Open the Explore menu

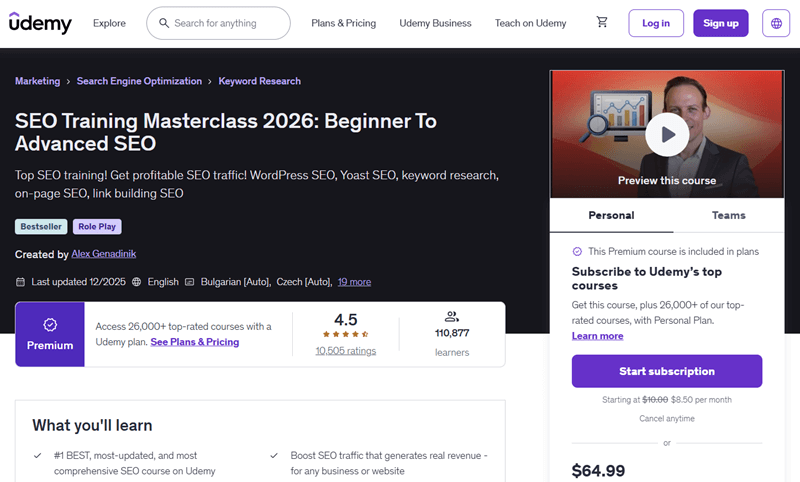click(x=109, y=23)
